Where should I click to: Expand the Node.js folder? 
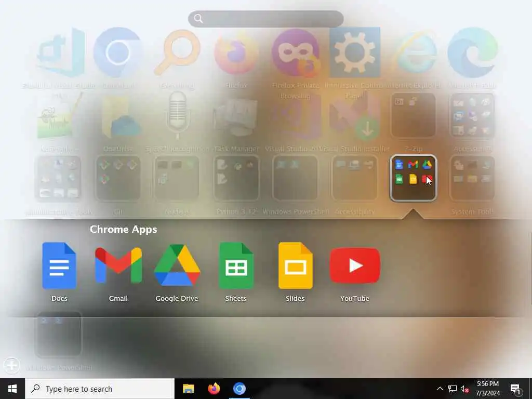pos(177,179)
